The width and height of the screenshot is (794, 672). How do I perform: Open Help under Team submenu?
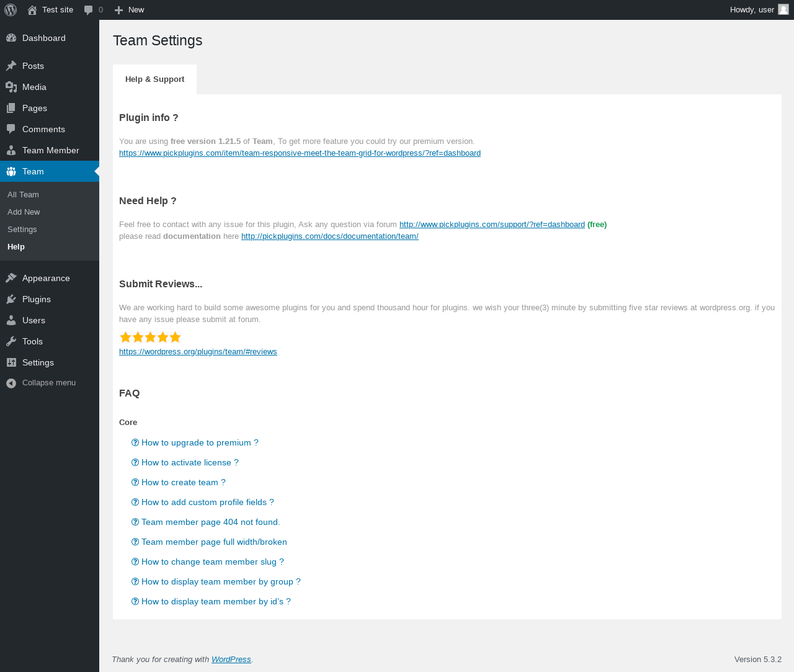point(50,246)
